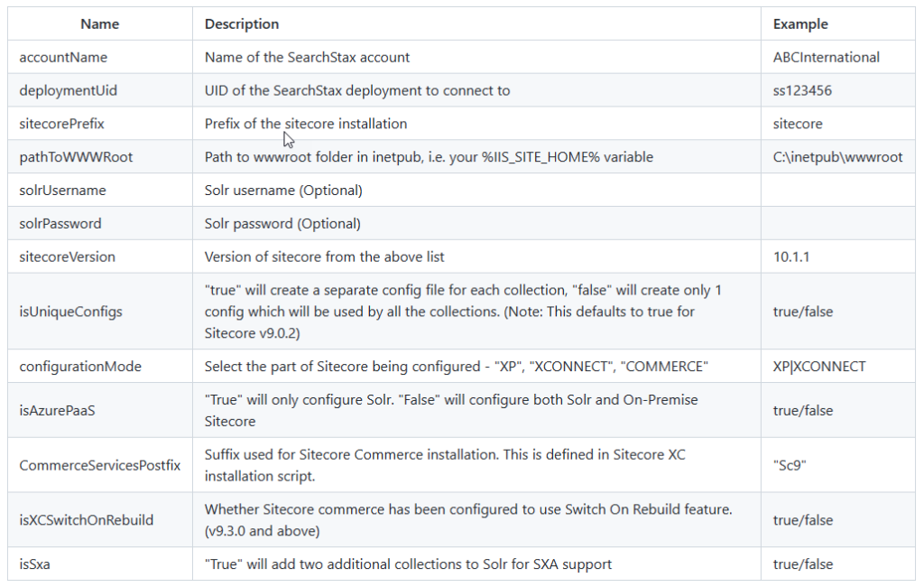Click 'UID of the SearchStax deployment' description
The height and width of the screenshot is (587, 924).
[357, 90]
